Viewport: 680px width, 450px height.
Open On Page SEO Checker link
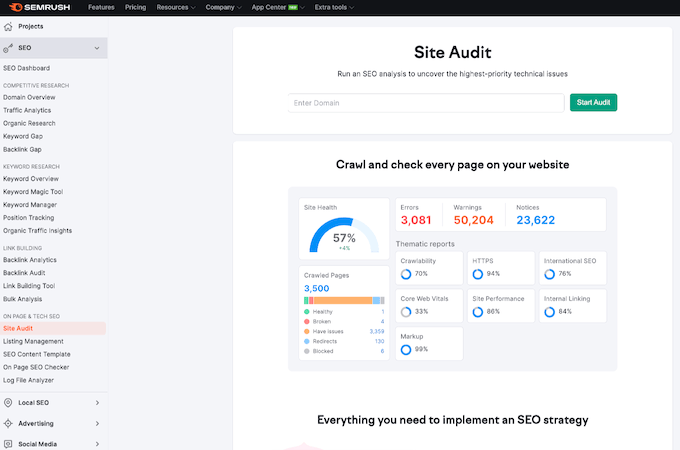[36, 367]
